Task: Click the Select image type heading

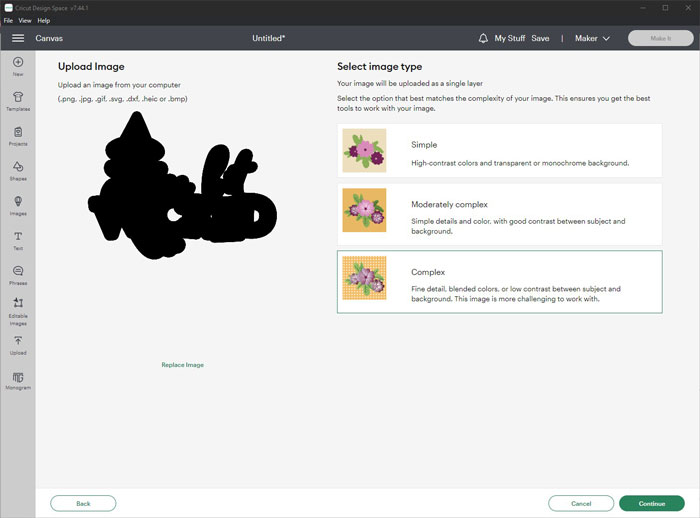Action: [x=379, y=67]
